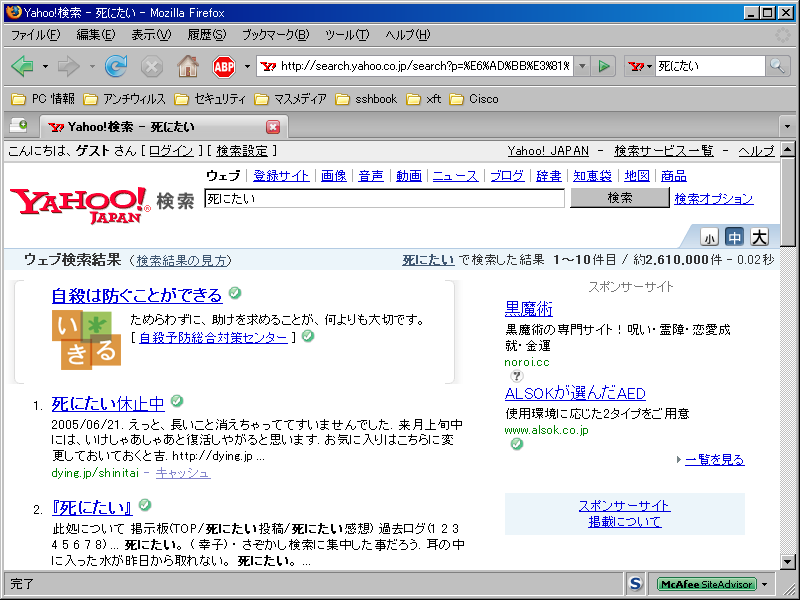Set text size to small with 小
Viewport: 800px width, 600px height.
(x=709, y=237)
